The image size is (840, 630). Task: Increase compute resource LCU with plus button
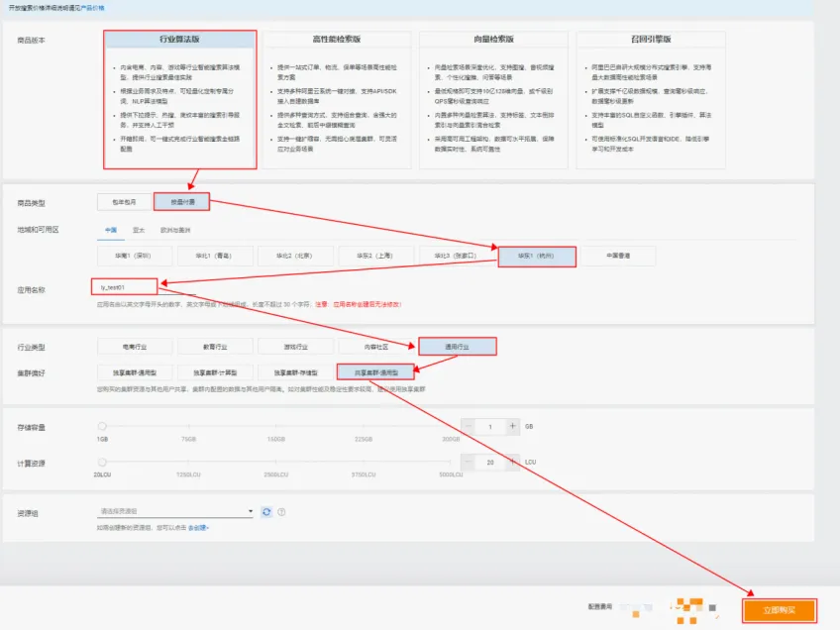[512, 462]
